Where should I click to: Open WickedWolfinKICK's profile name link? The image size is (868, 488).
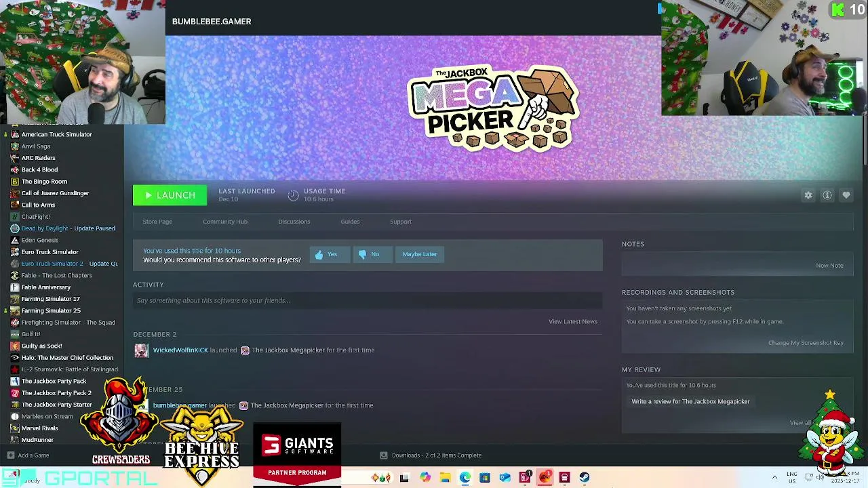click(180, 350)
